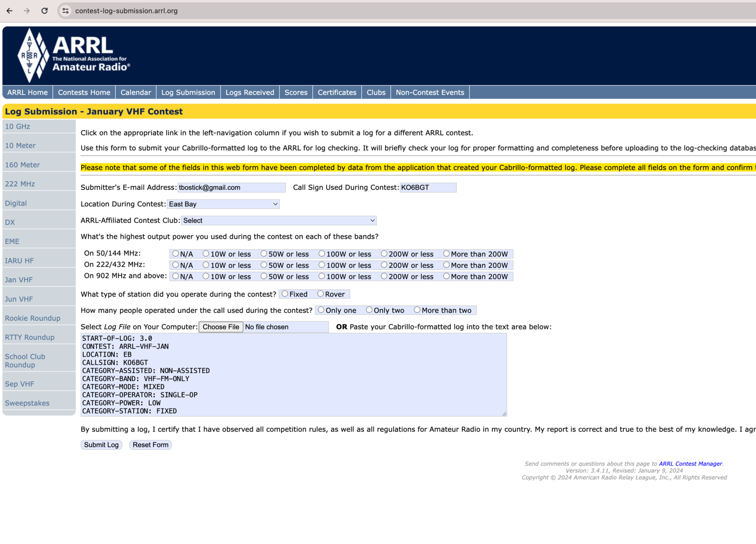Open Rookie Roundup in sidebar
The image size is (756, 544).
[33, 318]
